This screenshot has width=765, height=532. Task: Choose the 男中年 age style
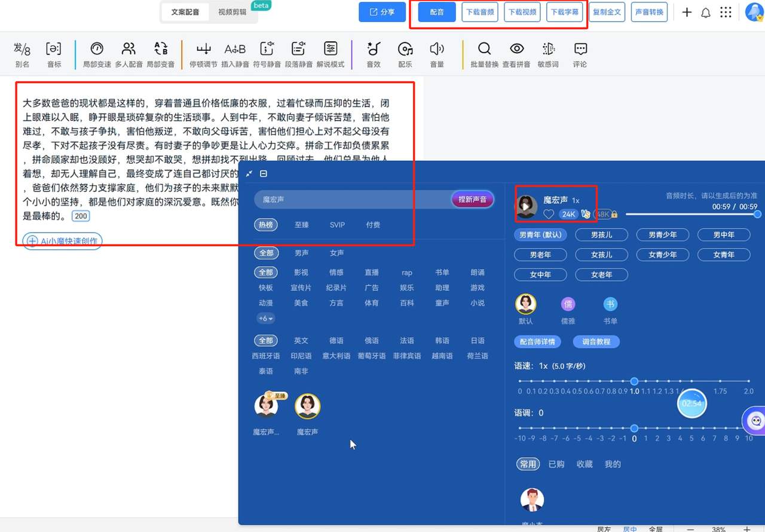pos(724,235)
